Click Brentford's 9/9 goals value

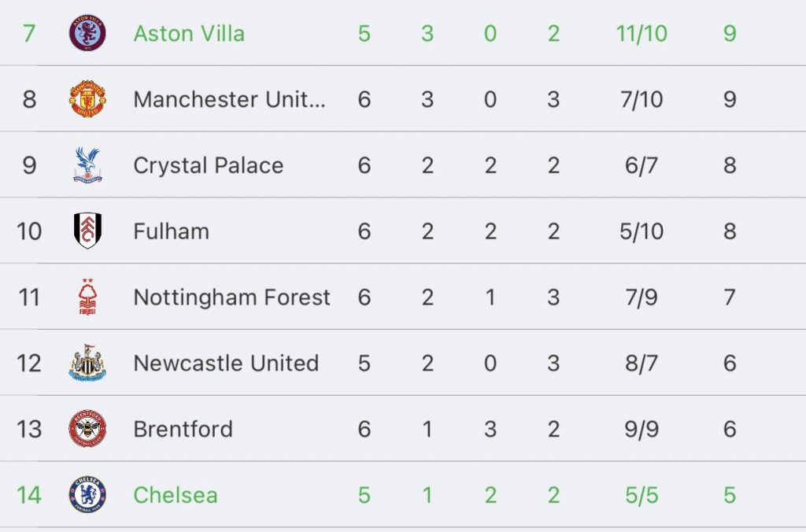click(x=641, y=429)
